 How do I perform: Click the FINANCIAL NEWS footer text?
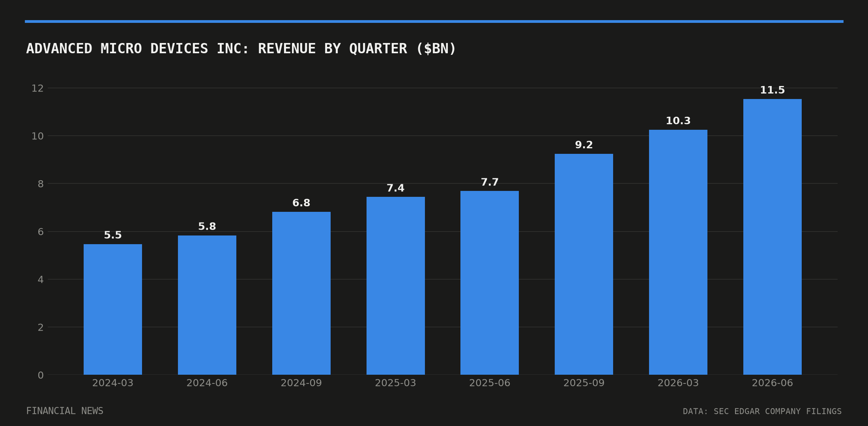coord(65,411)
